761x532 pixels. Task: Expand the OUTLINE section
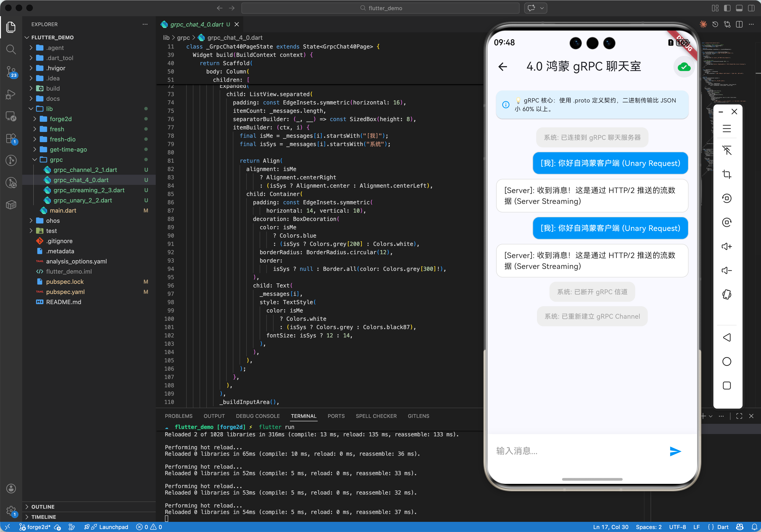tap(43, 507)
